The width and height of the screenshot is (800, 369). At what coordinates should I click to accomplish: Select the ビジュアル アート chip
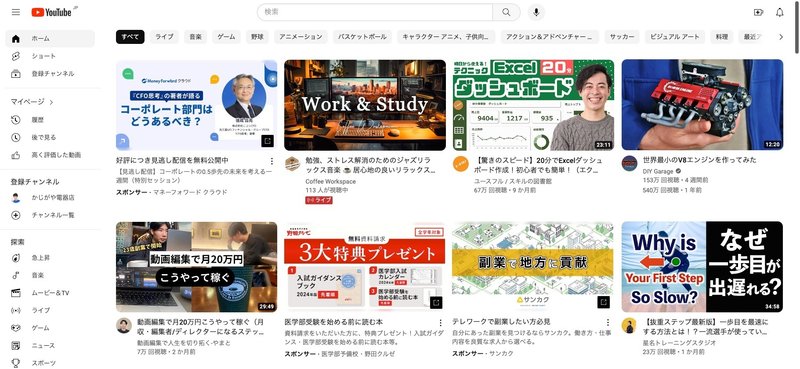[675, 37]
